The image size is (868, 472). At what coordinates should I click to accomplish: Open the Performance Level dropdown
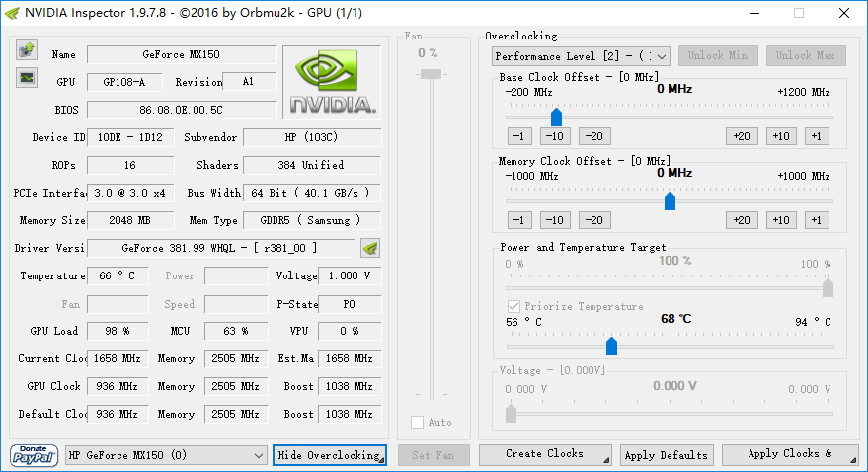click(x=581, y=56)
